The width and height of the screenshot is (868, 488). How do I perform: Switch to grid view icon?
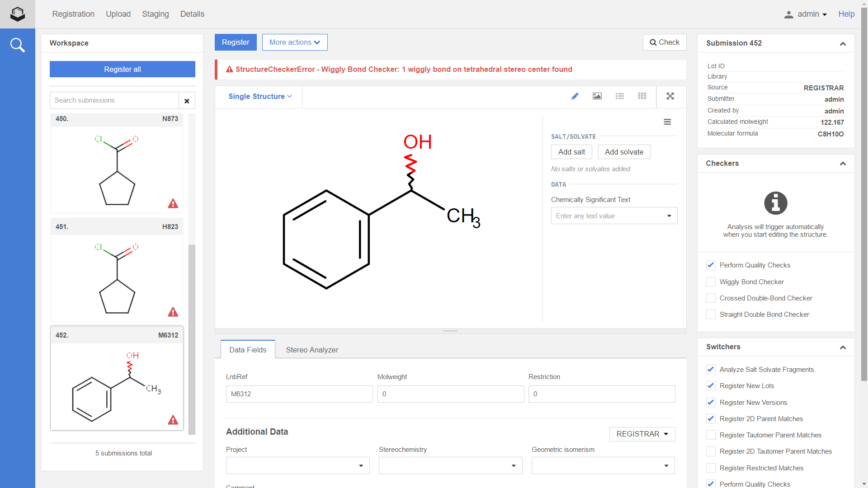tap(642, 96)
